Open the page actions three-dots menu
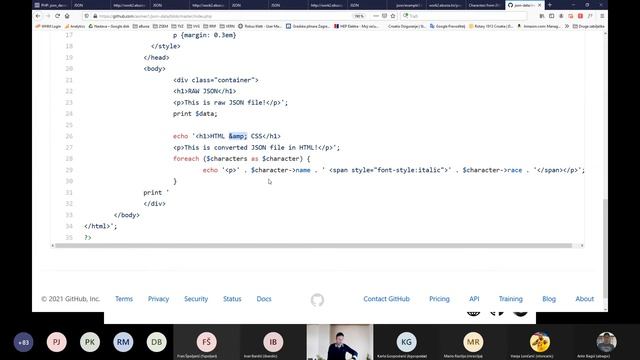640x360 pixels. 376,16
